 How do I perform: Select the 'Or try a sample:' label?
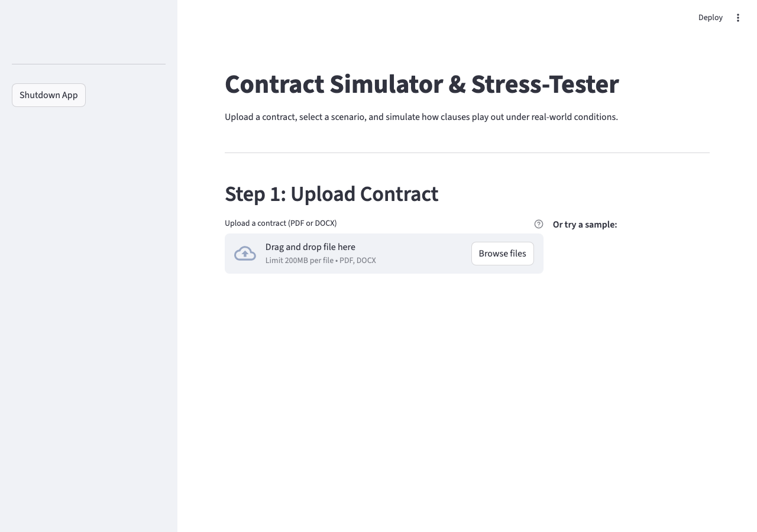585,225
